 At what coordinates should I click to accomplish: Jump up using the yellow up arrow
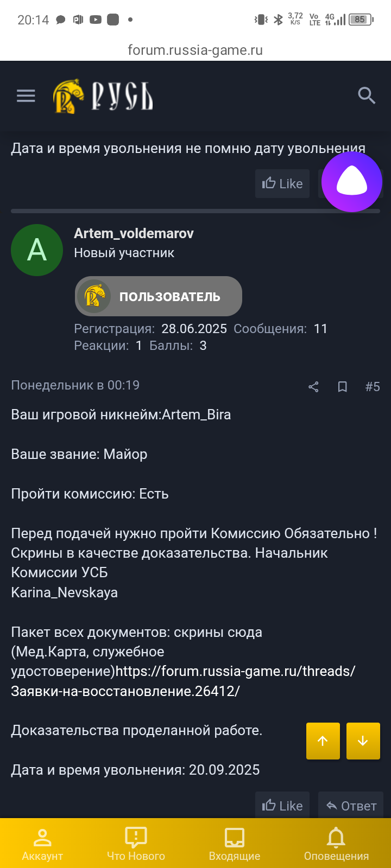point(323,741)
